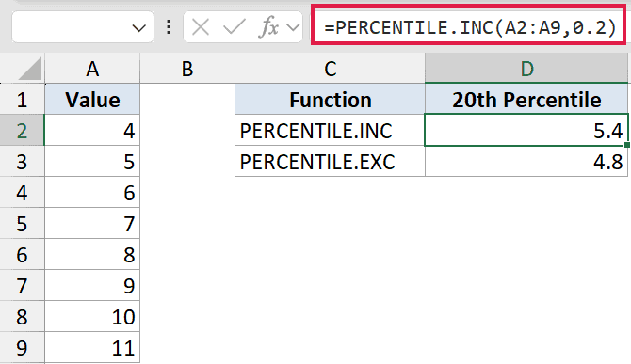Click cell containing value 7
Image resolution: width=631 pixels, height=364 pixels.
click(x=92, y=223)
